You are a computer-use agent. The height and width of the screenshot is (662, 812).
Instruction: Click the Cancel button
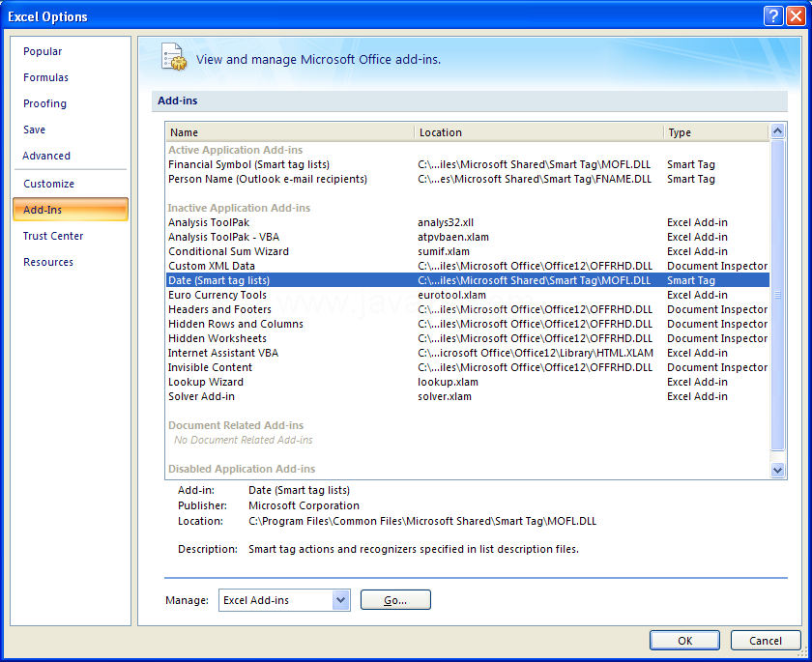tap(765, 641)
